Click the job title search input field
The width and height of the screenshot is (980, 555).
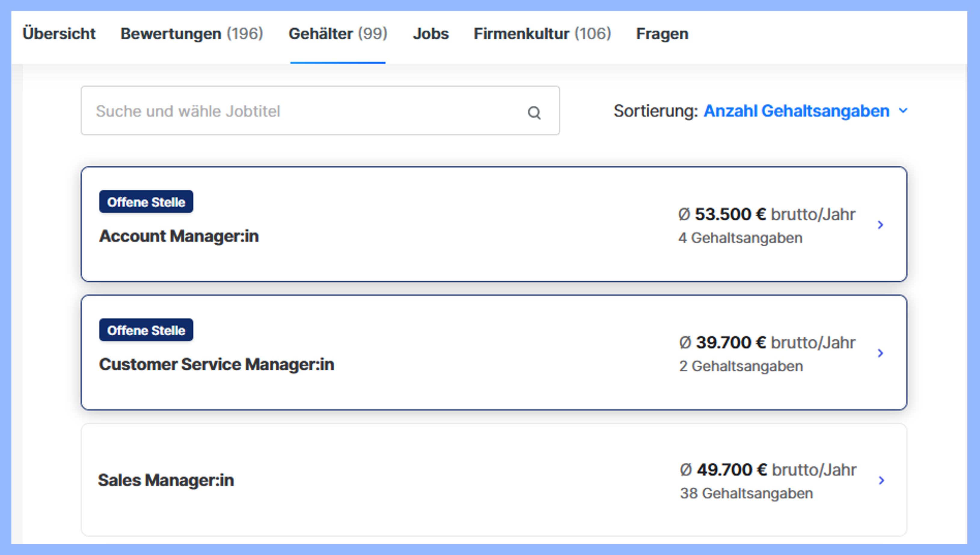267,111
